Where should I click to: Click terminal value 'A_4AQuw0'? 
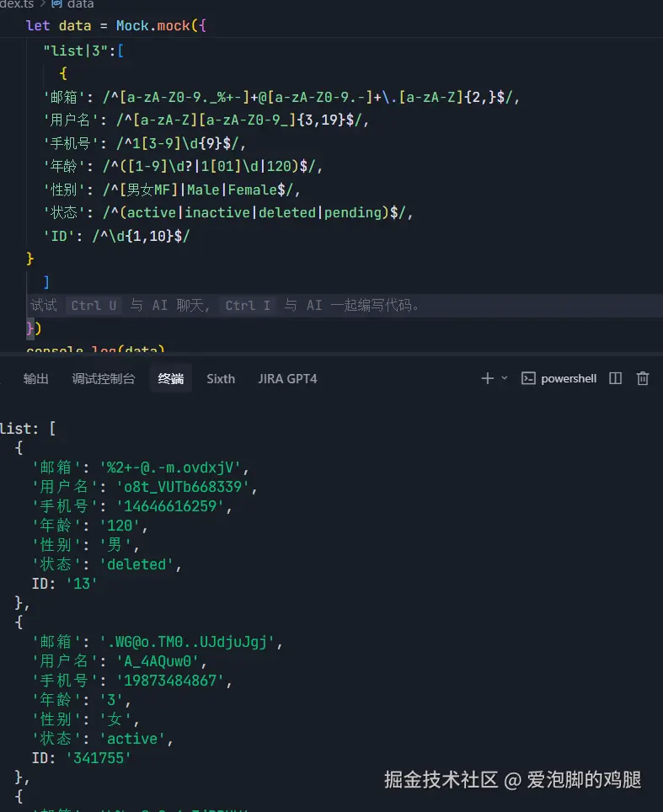click(158, 661)
